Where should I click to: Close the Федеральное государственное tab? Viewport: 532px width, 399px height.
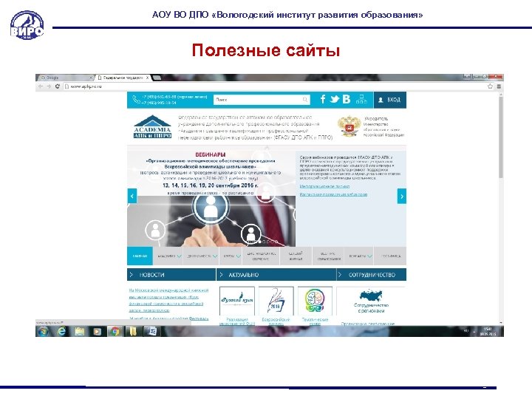(147, 78)
